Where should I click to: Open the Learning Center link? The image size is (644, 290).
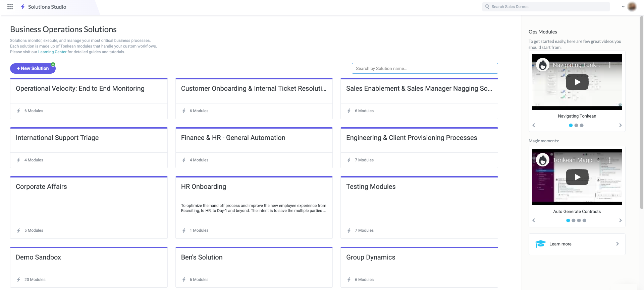[x=52, y=52]
